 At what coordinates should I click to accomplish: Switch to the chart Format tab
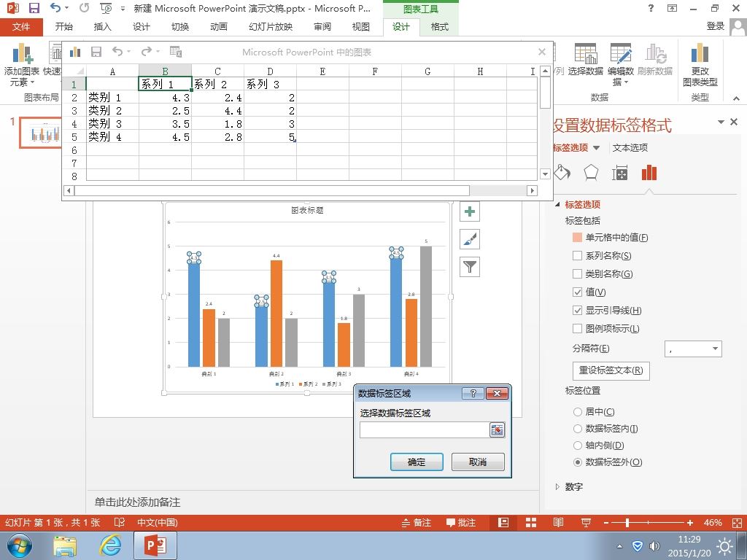440,27
